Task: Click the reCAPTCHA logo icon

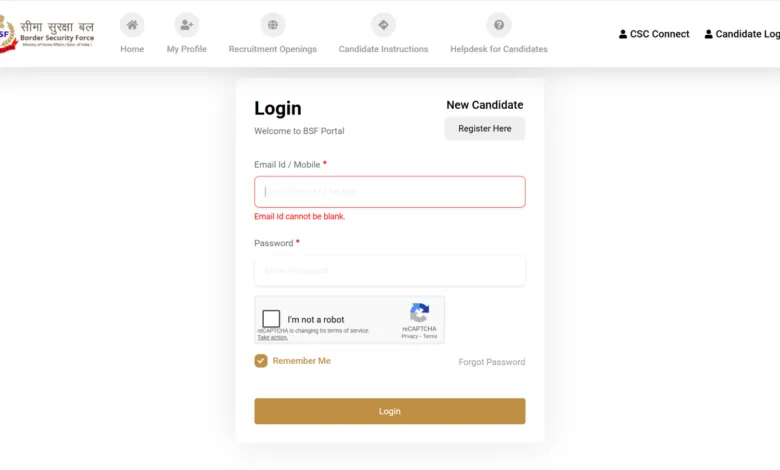Action: click(x=419, y=313)
